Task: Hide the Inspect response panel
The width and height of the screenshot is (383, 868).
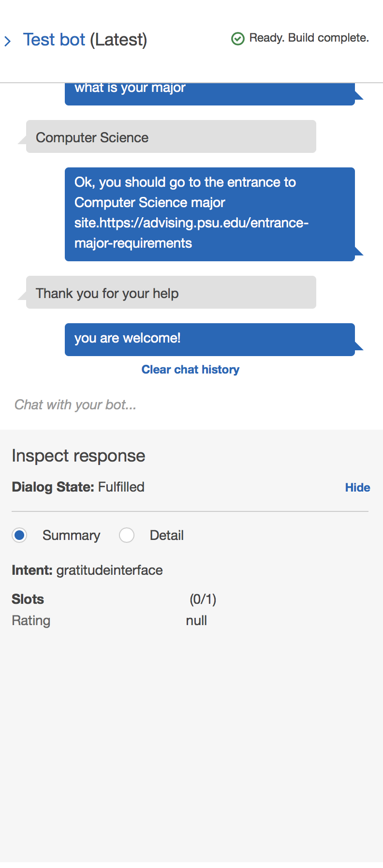Action: click(357, 488)
